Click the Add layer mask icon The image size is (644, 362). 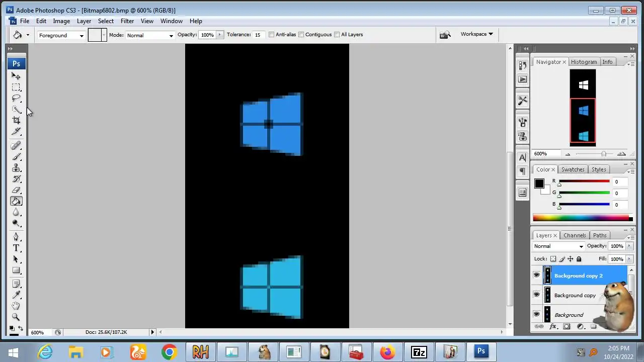566,327
